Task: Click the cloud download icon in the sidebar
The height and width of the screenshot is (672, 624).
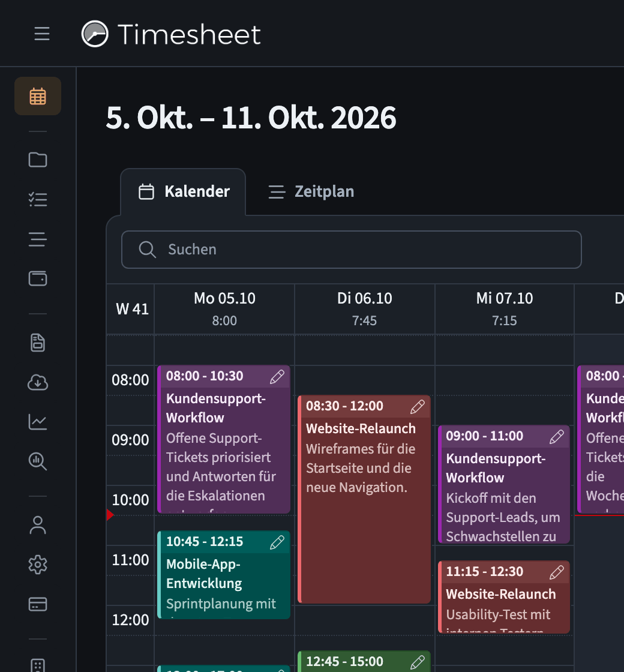Action: point(38,382)
